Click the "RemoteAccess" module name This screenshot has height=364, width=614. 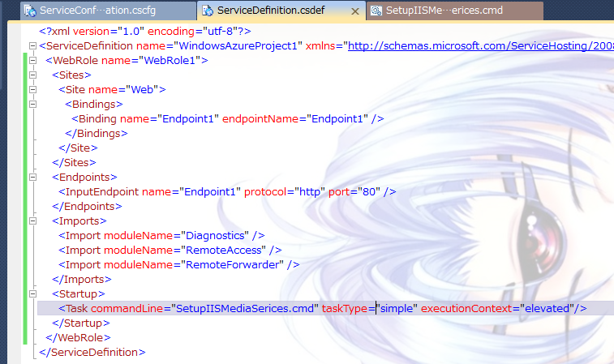[x=223, y=251]
